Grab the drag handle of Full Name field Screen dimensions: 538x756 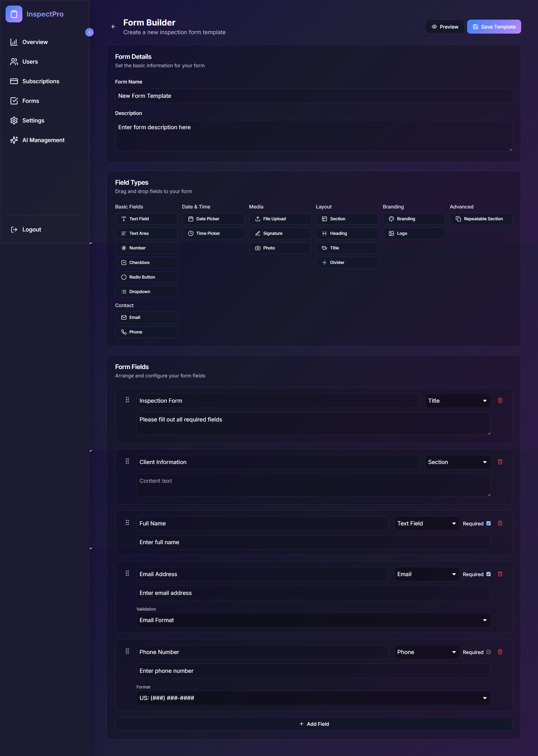pyautogui.click(x=127, y=522)
